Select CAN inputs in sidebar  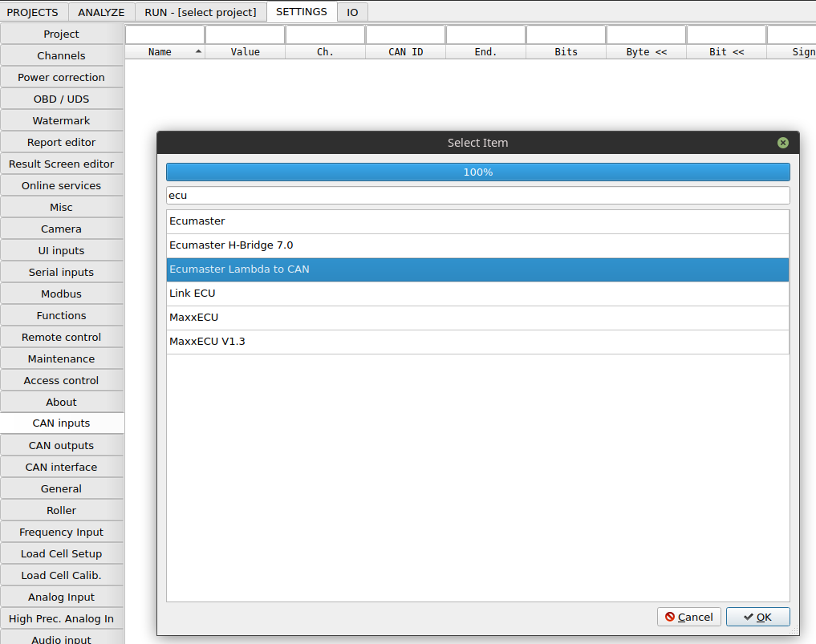click(x=62, y=423)
